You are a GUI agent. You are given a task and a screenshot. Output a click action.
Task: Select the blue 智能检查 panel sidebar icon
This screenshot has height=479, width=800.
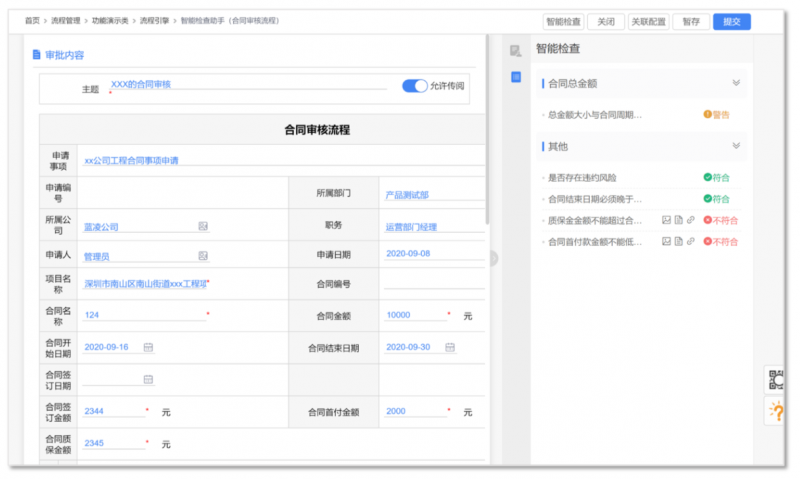point(516,77)
